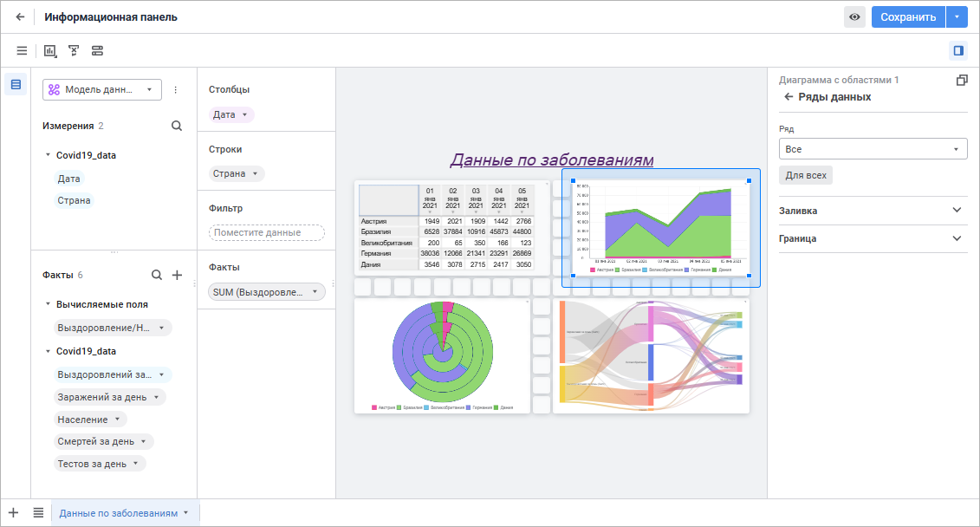Add a new fact with the plus icon
This screenshot has height=527, width=980.
click(x=178, y=275)
